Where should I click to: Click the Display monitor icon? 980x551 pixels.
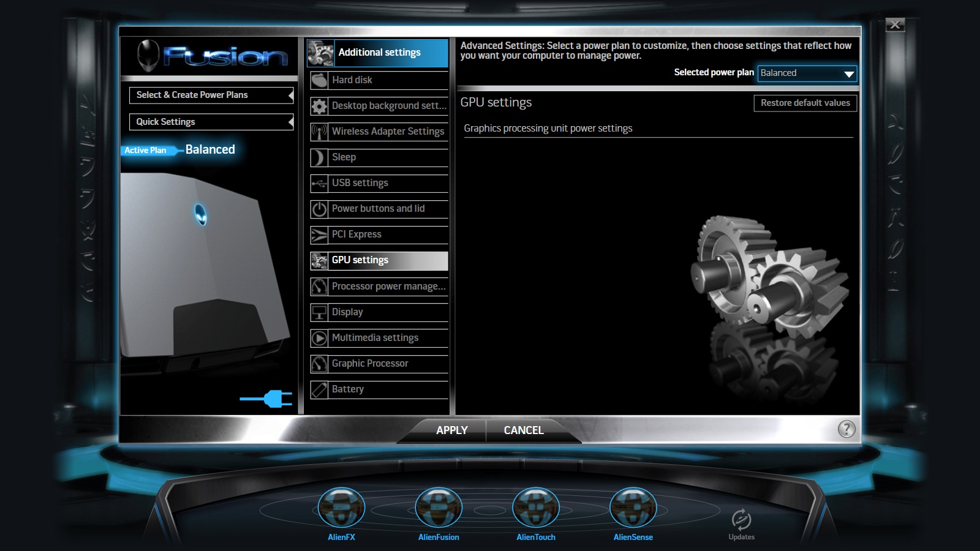(x=319, y=312)
